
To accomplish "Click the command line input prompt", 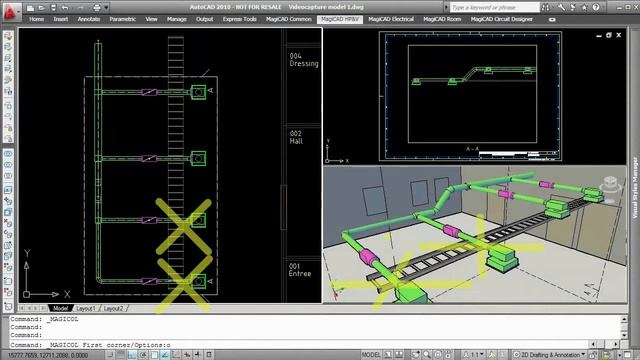I will (300, 345).
